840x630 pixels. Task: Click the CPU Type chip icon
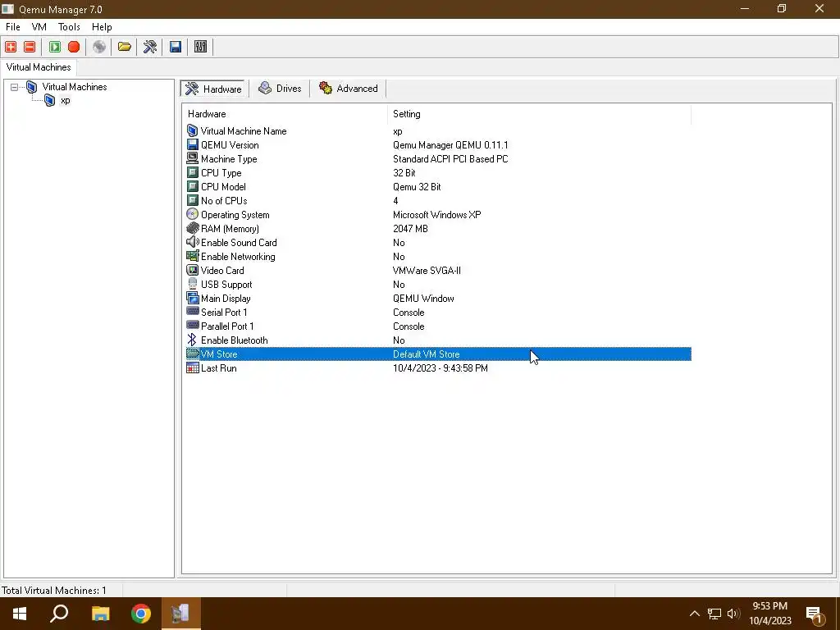192,172
